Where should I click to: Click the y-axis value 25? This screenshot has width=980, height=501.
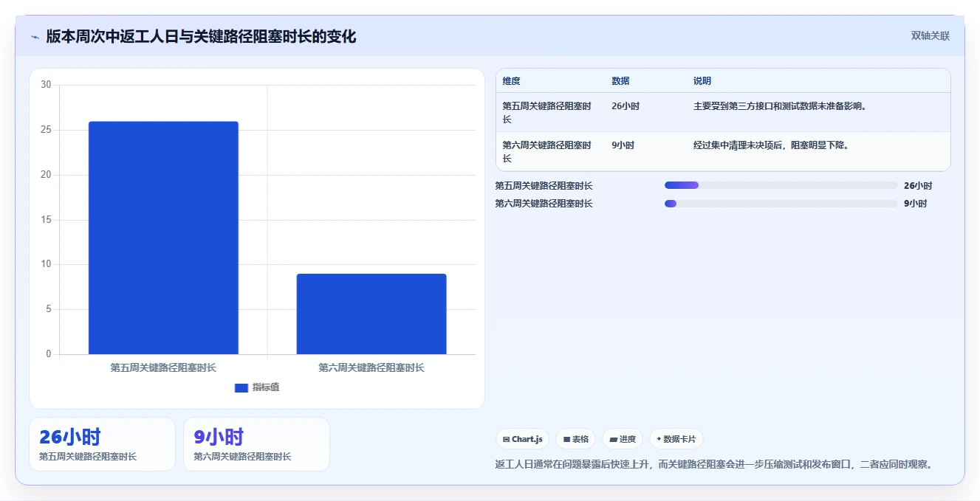46,130
